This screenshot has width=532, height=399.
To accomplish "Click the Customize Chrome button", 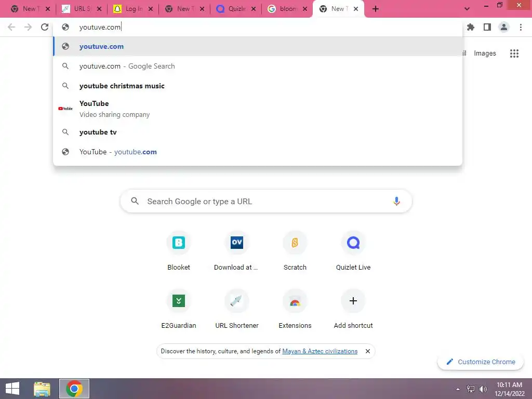I will (481, 362).
